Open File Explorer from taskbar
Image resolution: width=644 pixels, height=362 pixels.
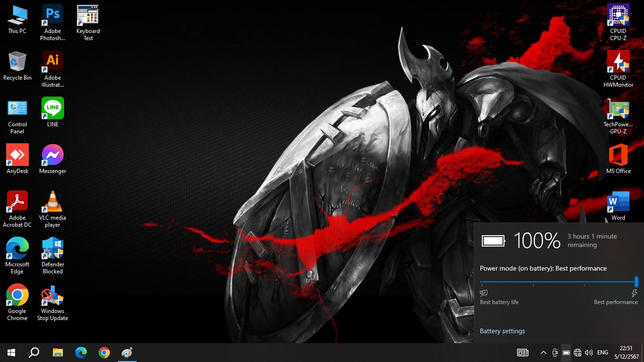pos(58,353)
